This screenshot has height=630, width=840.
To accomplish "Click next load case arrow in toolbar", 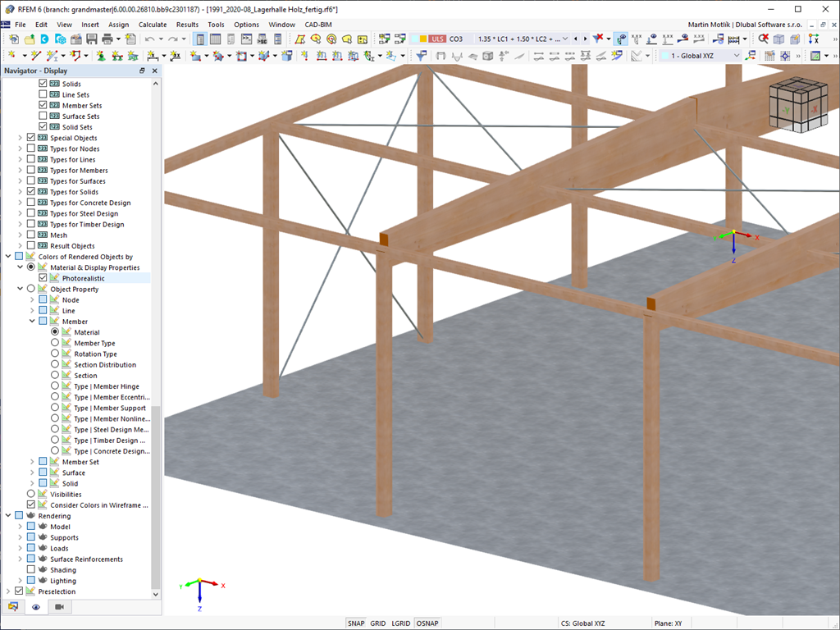I will pyautogui.click(x=585, y=39).
